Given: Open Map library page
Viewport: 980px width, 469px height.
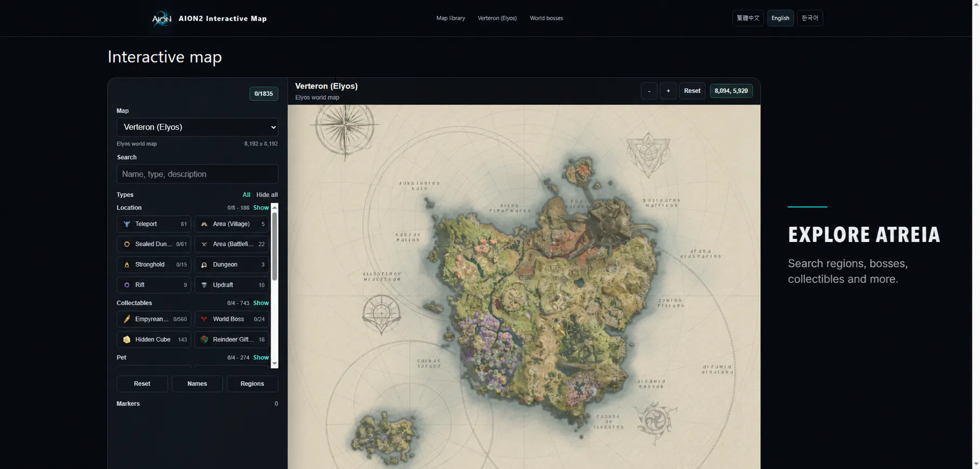Looking at the screenshot, I should pyautogui.click(x=451, y=18).
